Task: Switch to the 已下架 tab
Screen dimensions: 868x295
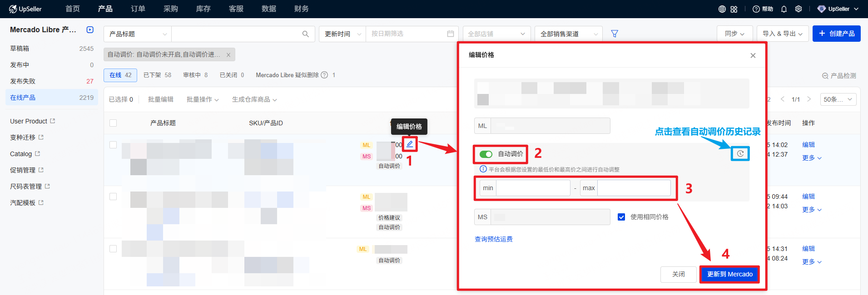Action: click(157, 75)
